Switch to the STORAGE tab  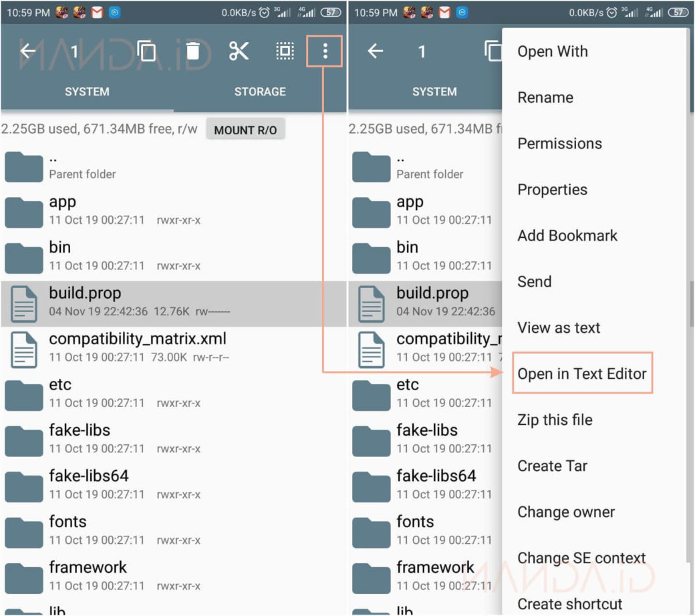[260, 92]
